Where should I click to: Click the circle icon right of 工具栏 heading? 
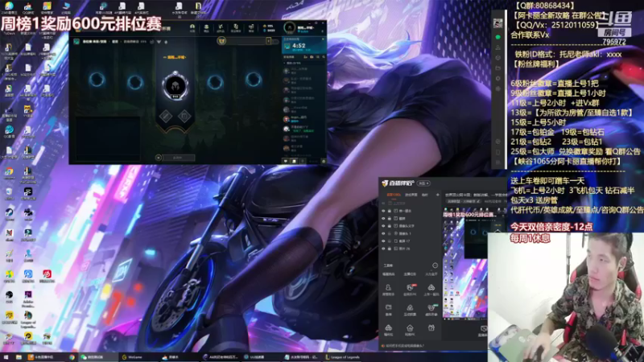click(435, 265)
